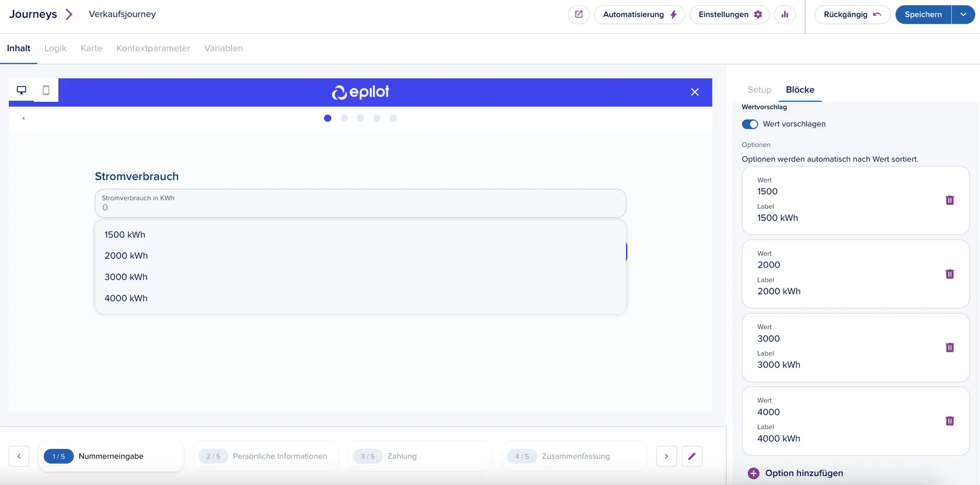This screenshot has width=980, height=485.
Task: Switch to mobile preview icon
Action: point(46,90)
